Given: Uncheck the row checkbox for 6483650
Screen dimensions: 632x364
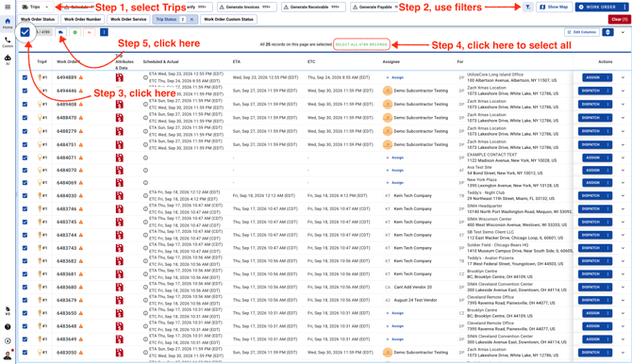Looking at the screenshot, I should pyautogui.click(x=25, y=313).
